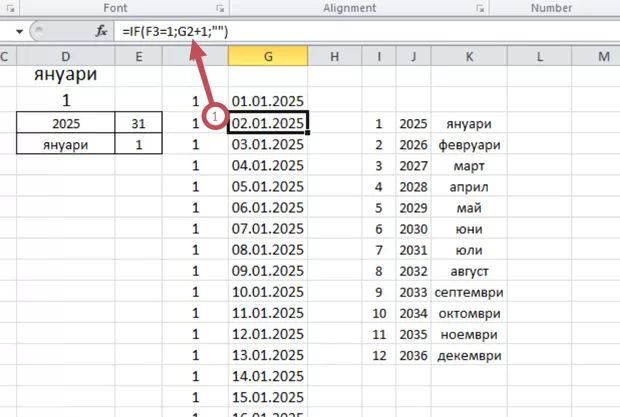Viewport: 620px width, 417px height.
Task: Click the month cell 'август'
Action: point(469,271)
